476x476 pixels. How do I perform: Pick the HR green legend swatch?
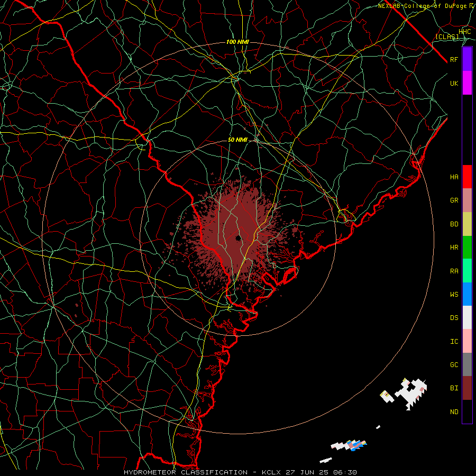(467, 248)
